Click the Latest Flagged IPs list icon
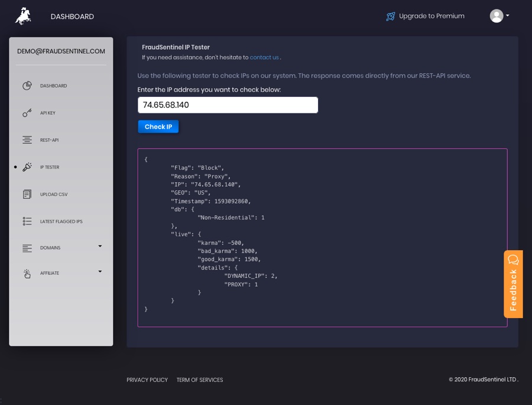Viewport: 532px width, 405px height. coord(27,221)
